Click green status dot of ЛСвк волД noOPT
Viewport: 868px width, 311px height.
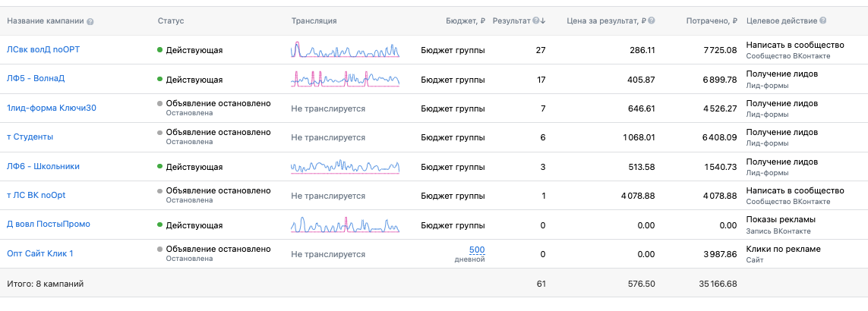[x=160, y=50]
